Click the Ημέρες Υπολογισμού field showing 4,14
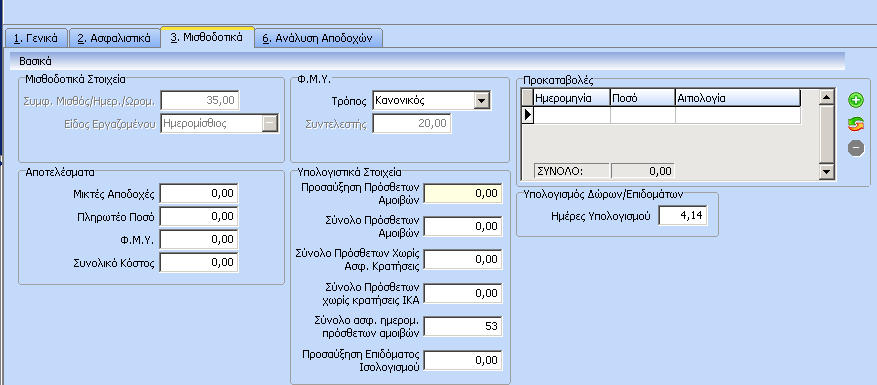877x385 pixels. coord(683,215)
